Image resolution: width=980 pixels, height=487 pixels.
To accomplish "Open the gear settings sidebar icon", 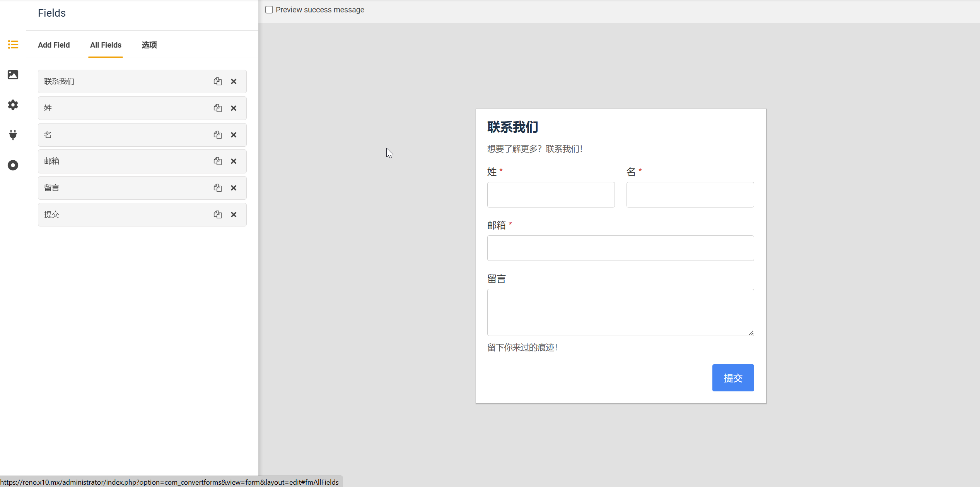I will coord(13,105).
